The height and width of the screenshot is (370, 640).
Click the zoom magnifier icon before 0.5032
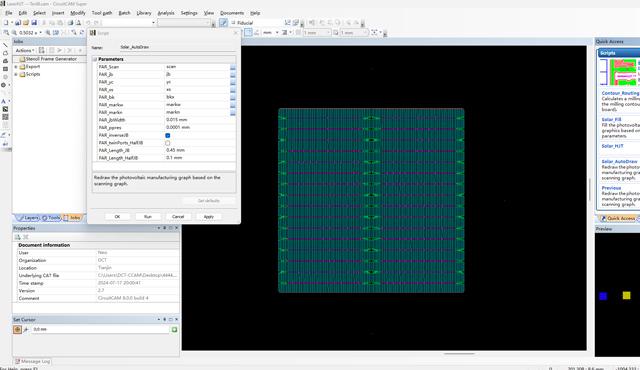[15, 33]
